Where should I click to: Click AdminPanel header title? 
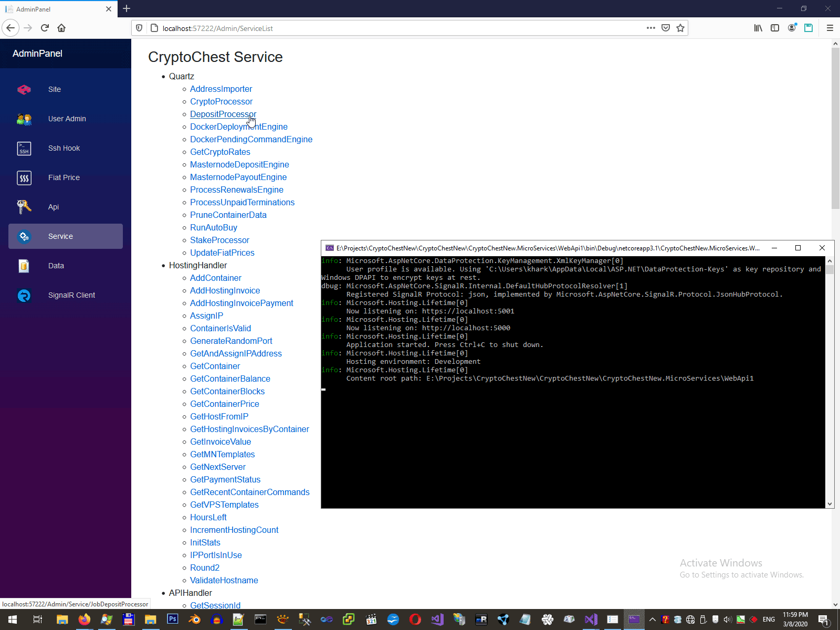click(x=37, y=54)
